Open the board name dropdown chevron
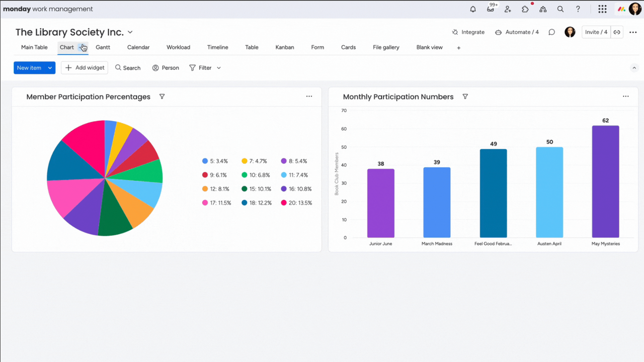This screenshot has height=362, width=644. click(130, 32)
